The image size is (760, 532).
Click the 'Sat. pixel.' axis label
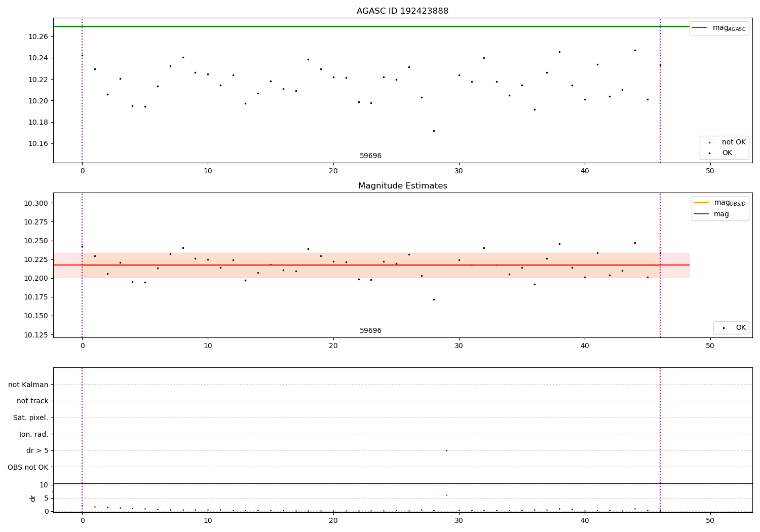[31, 417]
